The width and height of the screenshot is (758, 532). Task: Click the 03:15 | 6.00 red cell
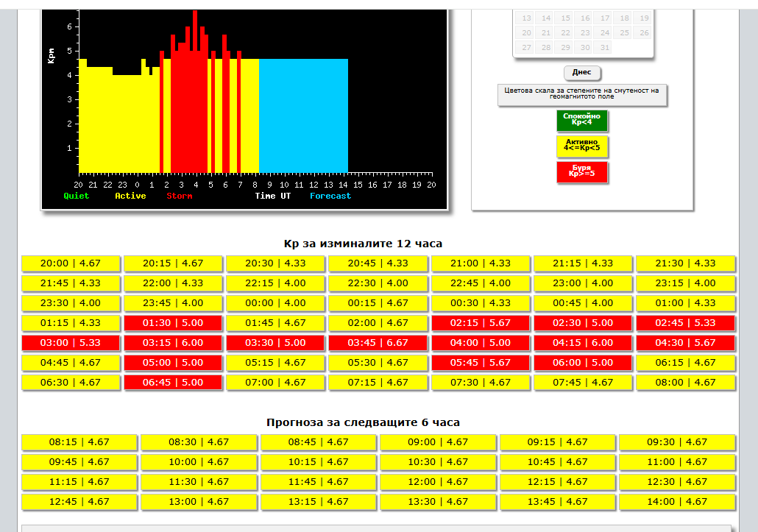173,343
